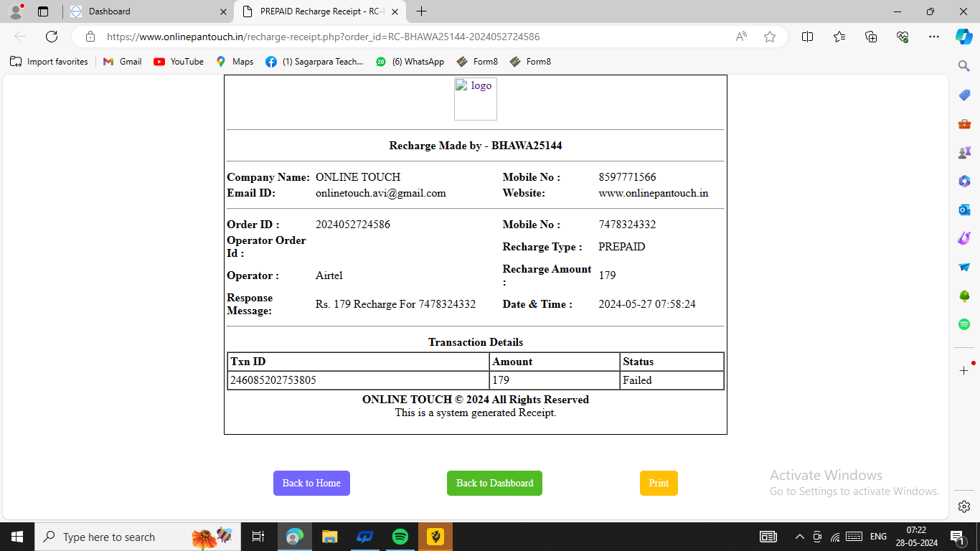Screen dimensions: 980x551
Task: Open the WhatsApp bookmark
Action: [x=410, y=62]
